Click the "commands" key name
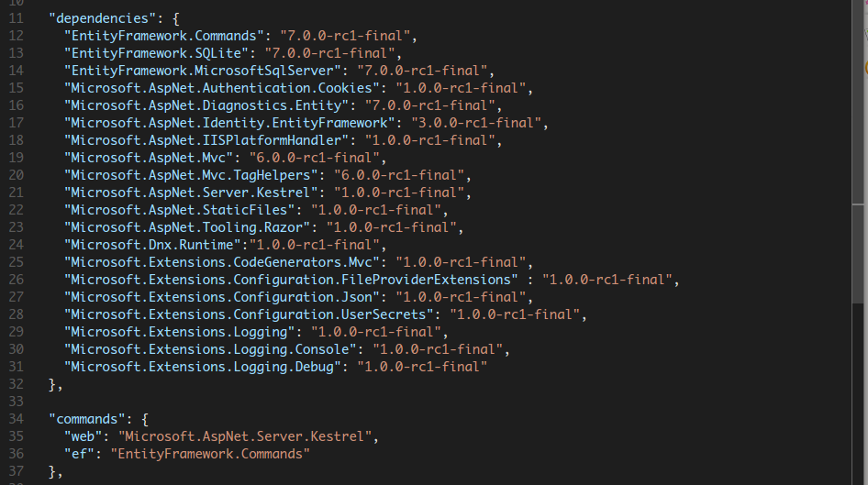 point(86,419)
